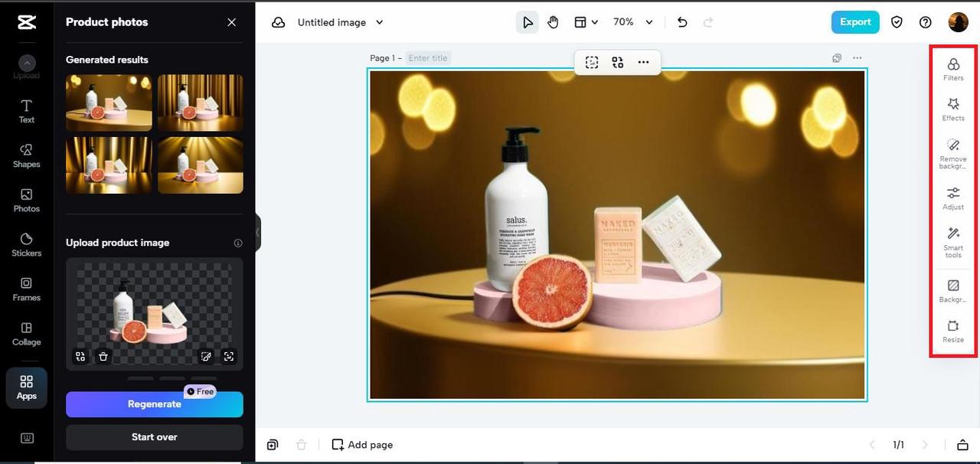Click info icon beside Upload product image

pos(238,243)
